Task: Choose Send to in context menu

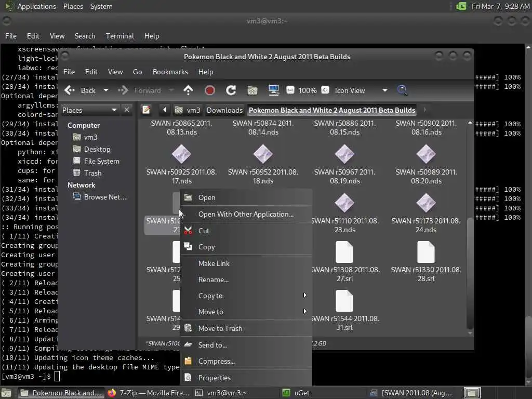Action: tap(246, 345)
